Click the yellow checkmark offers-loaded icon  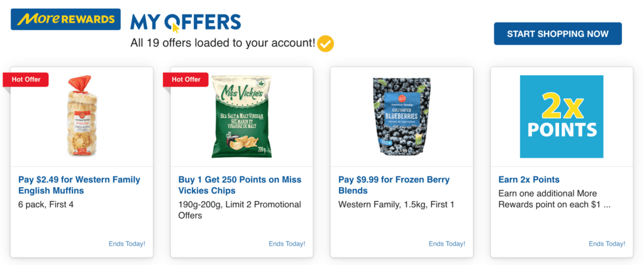coord(326,43)
